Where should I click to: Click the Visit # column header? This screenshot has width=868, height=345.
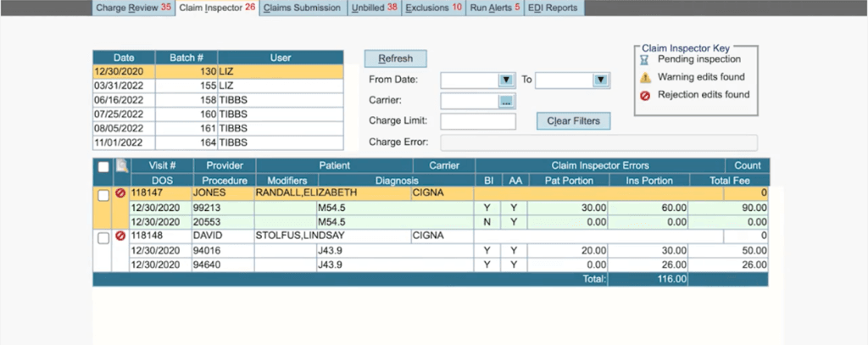tap(162, 165)
